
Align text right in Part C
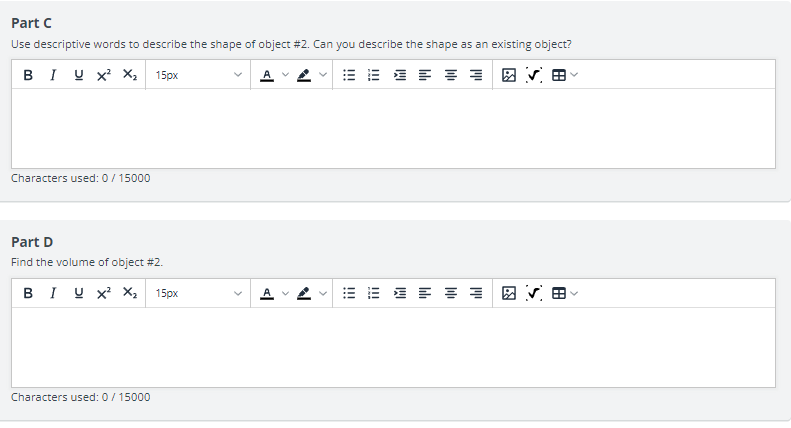476,75
